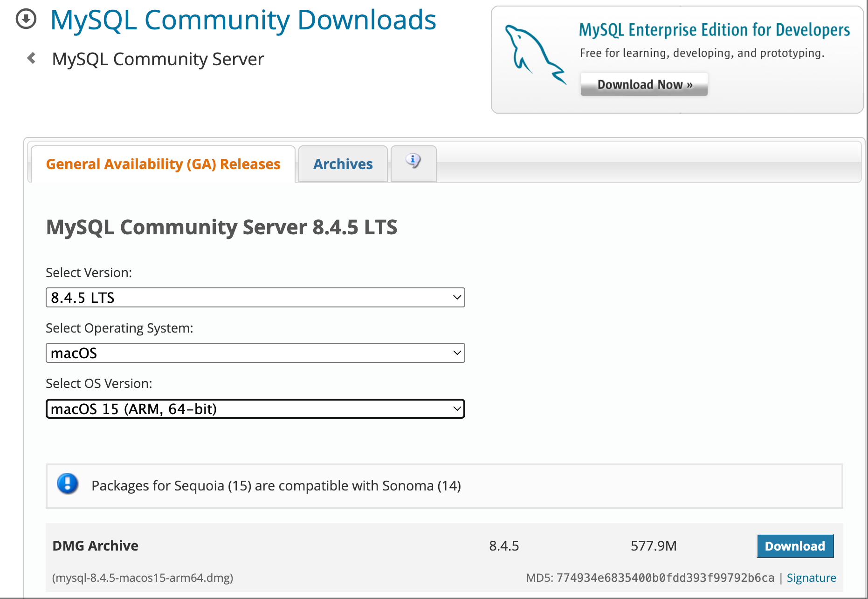Select the General Availability (GA) Releases tab
Screen dimensions: 868x599
pyautogui.click(x=163, y=163)
